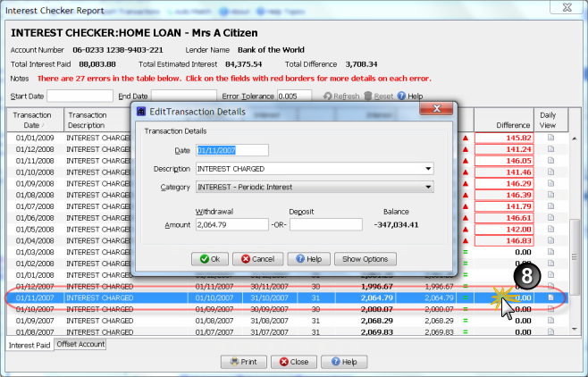Open Help next to Reset in filter bar
Viewport: 588px width, 377px height.
[402, 96]
